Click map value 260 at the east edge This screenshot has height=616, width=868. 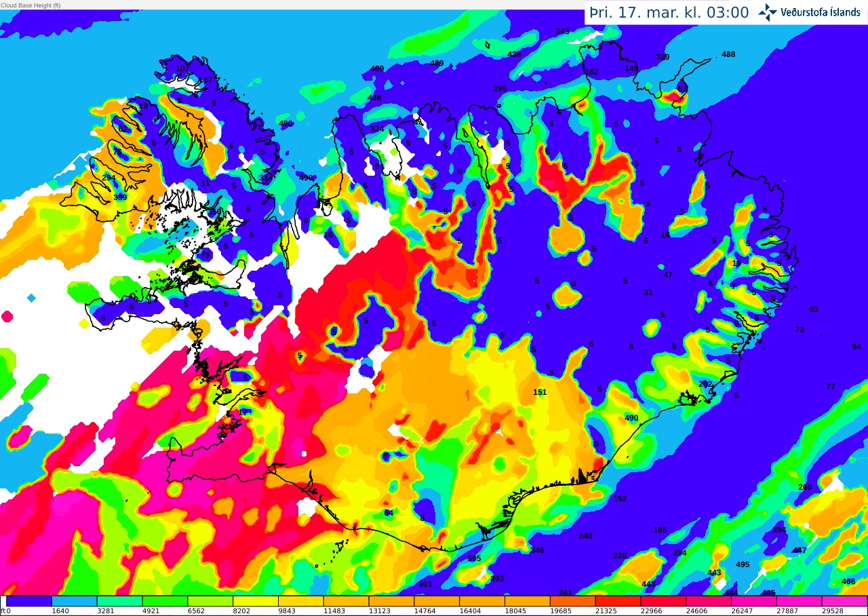pos(805,487)
